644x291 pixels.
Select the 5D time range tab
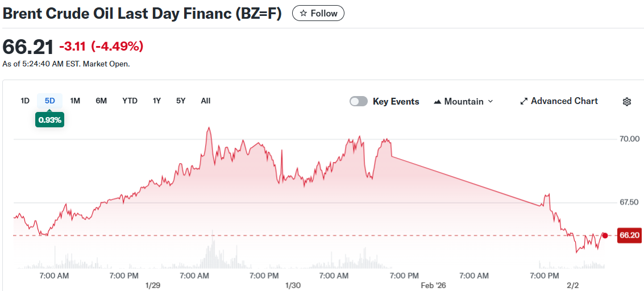50,101
